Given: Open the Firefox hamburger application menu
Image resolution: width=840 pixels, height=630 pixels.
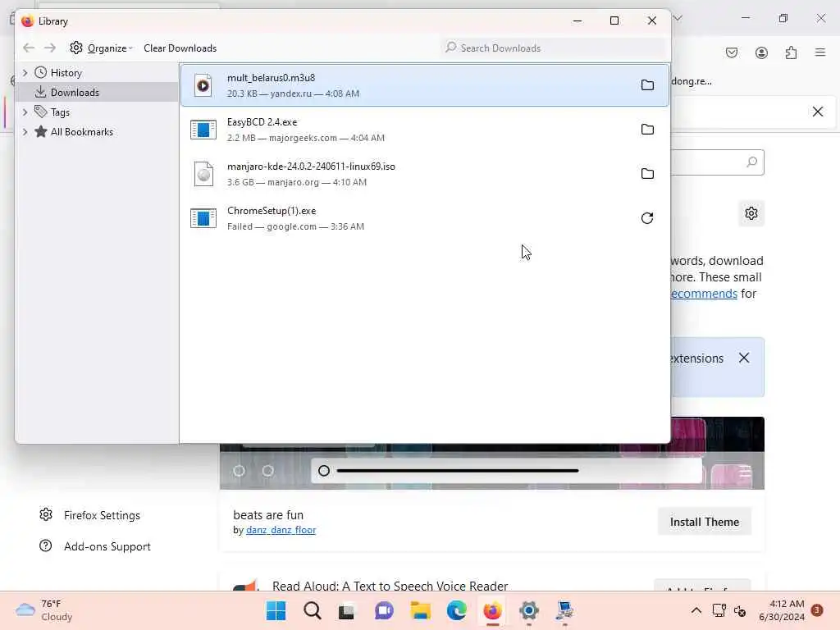Looking at the screenshot, I should [x=820, y=52].
